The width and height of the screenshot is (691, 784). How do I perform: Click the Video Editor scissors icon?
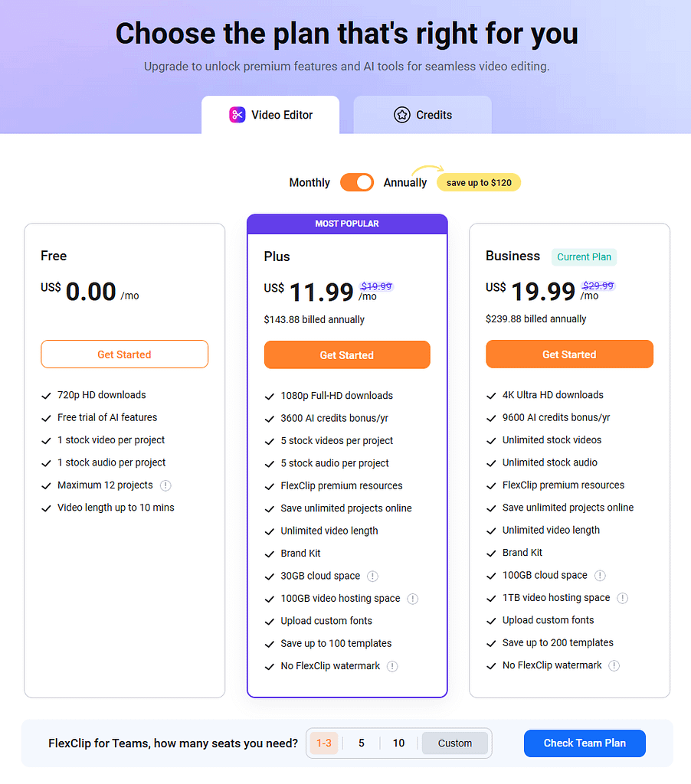(238, 115)
